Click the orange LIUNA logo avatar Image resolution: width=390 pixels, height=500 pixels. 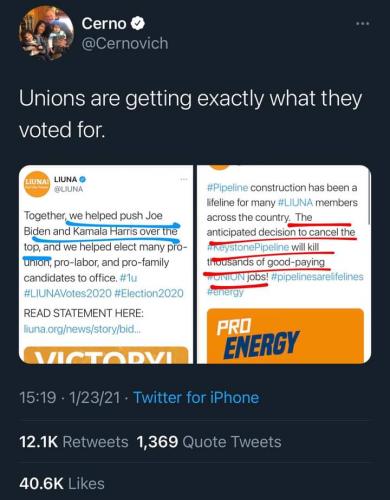coord(37,184)
